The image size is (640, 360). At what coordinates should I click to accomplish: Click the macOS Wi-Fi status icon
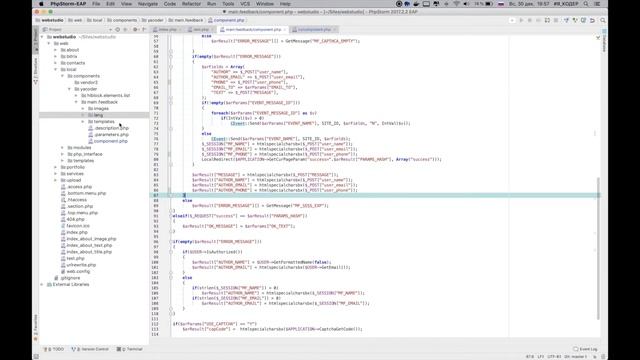(456, 4)
